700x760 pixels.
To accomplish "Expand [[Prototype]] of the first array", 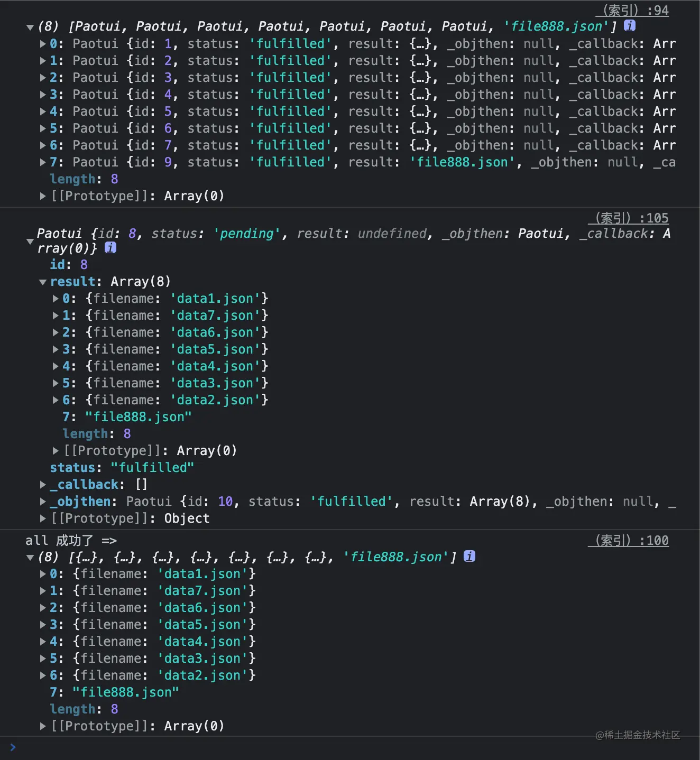I will 43,196.
